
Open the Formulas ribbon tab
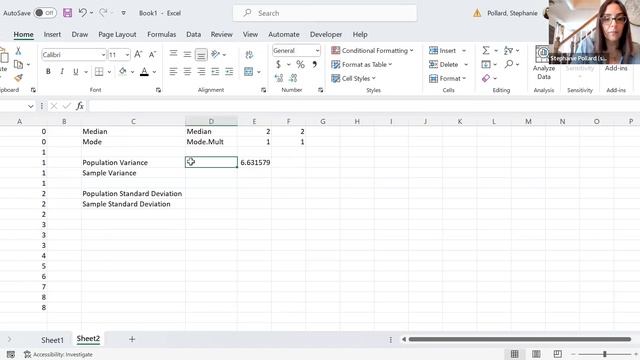(x=162, y=35)
